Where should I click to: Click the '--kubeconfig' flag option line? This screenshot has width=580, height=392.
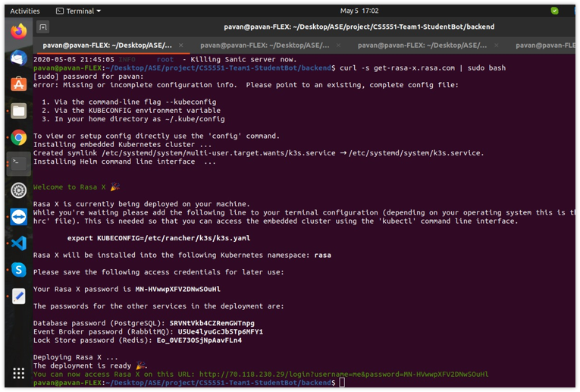[x=129, y=102]
